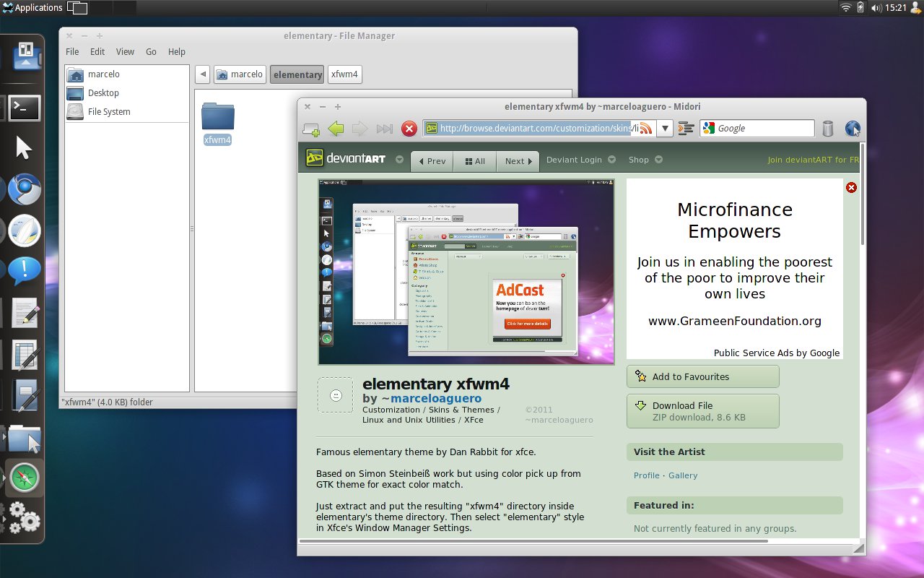Open new tab in Midori
Viewport: 924px width, 578px height.
coord(311,129)
